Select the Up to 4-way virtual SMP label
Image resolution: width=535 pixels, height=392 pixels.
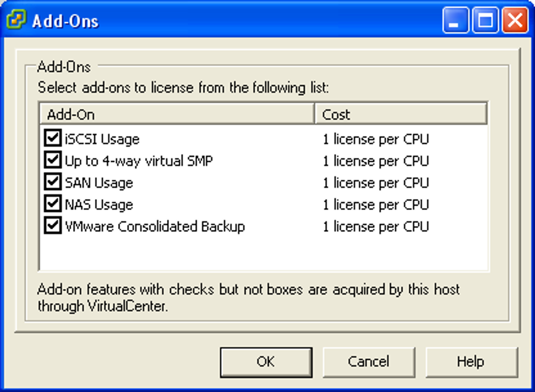139,161
